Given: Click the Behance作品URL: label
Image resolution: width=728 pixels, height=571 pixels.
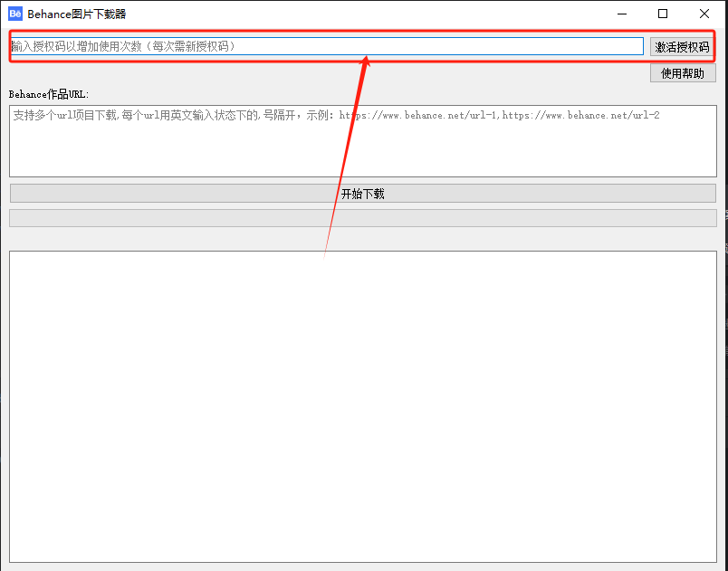Looking at the screenshot, I should click(x=49, y=94).
